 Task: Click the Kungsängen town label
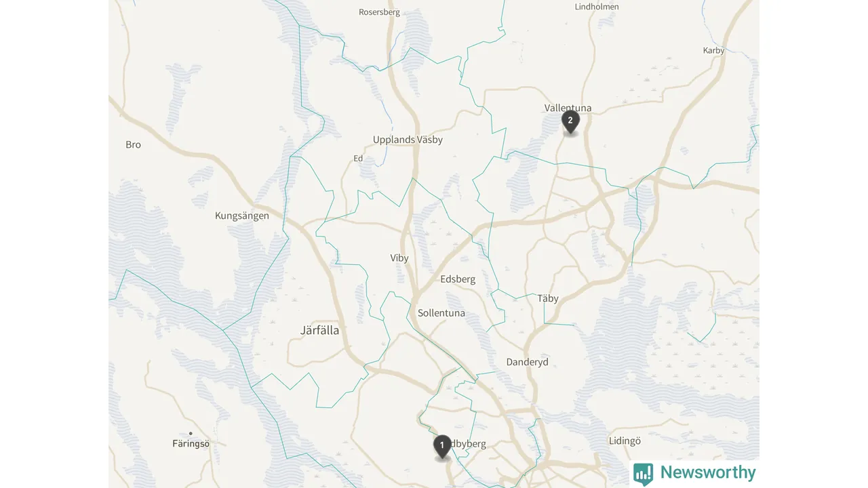click(x=242, y=216)
